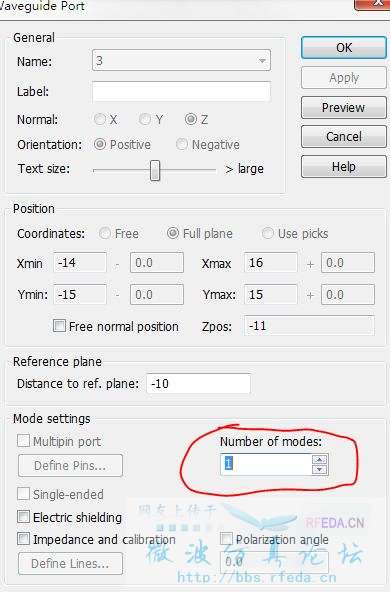Choose the Free coordinates option
Image resolution: width=390 pixels, height=592 pixels.
pos(105,233)
